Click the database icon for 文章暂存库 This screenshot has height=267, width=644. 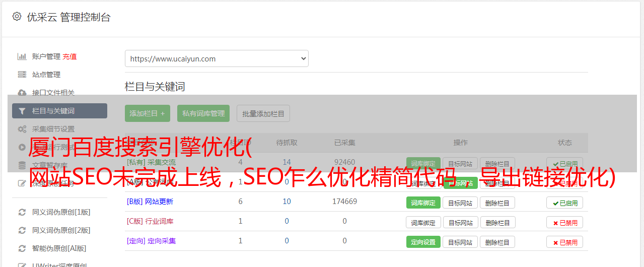click(22, 165)
